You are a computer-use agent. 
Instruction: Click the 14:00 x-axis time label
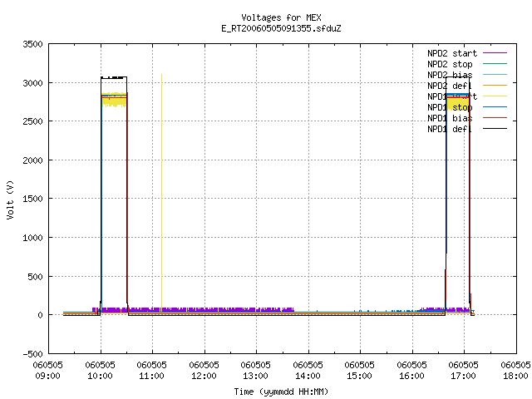[308, 376]
